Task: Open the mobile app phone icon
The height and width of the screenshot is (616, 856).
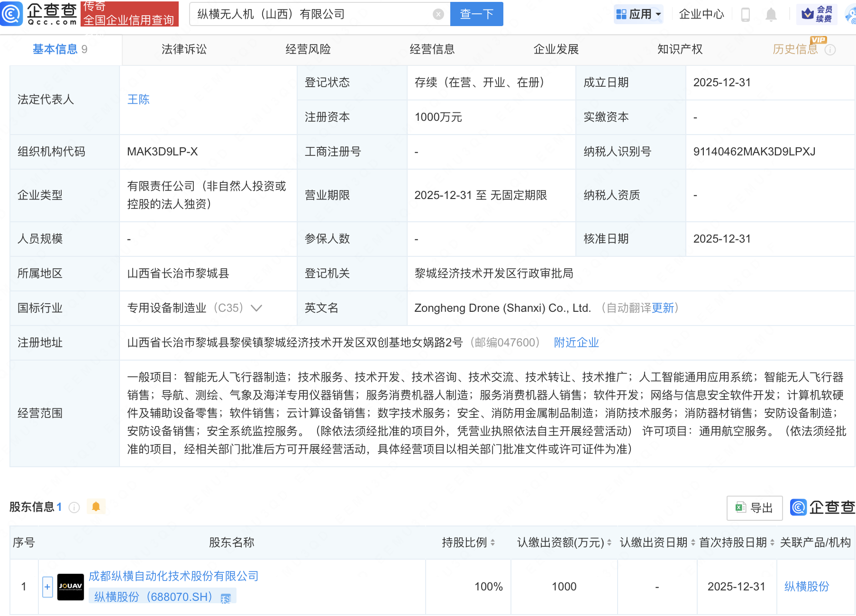Action: [x=745, y=15]
